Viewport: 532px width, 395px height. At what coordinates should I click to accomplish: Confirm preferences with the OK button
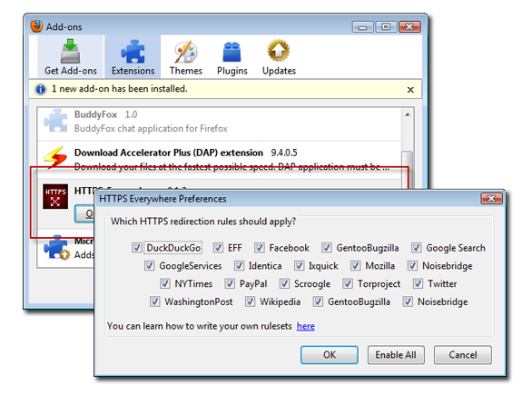pos(330,355)
